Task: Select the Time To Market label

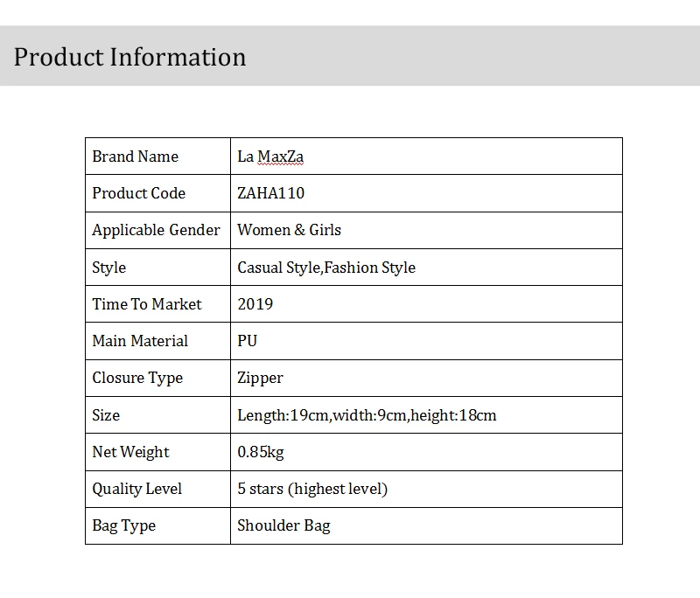Action: pos(147,304)
